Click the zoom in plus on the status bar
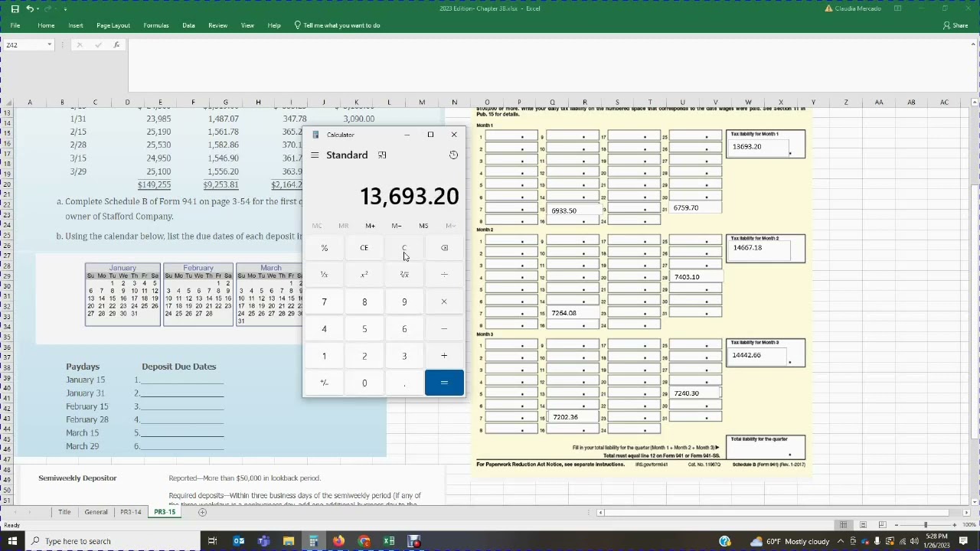 pyautogui.click(x=955, y=525)
